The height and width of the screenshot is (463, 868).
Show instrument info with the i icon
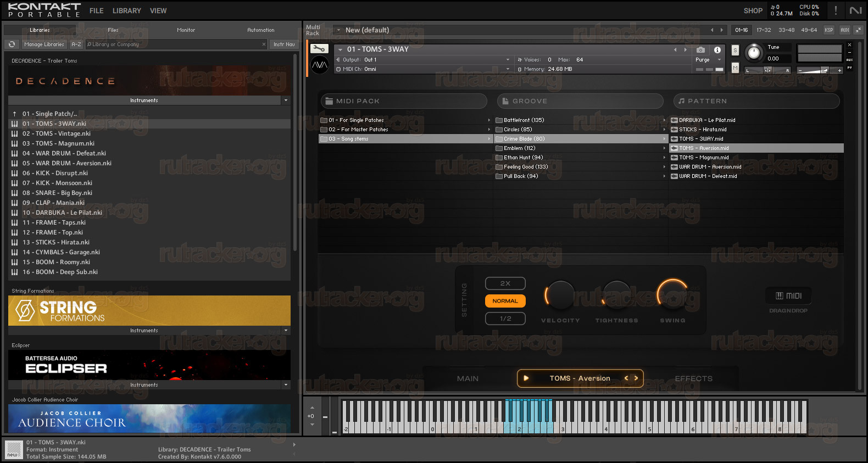pyautogui.click(x=717, y=49)
